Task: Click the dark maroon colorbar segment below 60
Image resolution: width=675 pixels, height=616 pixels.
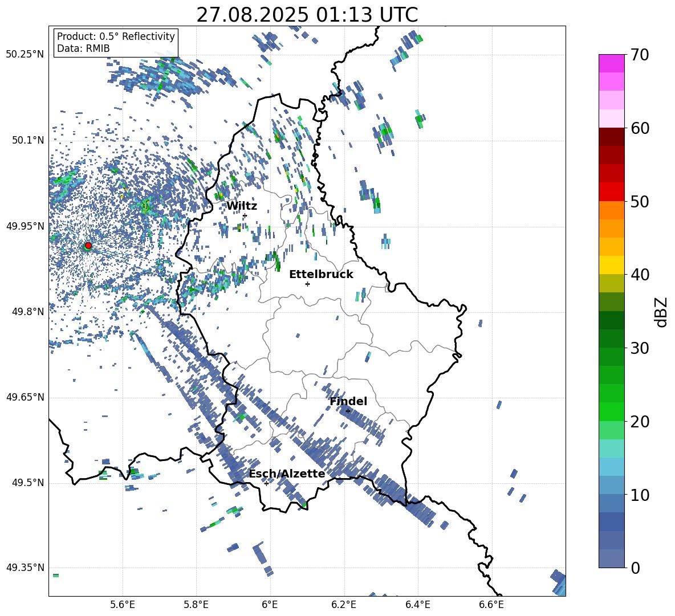Action: point(612,137)
